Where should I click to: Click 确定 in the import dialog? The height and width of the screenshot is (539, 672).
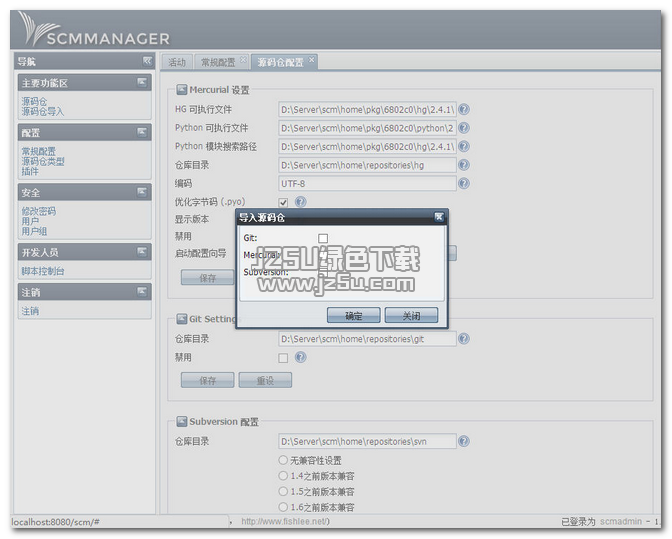(x=354, y=315)
